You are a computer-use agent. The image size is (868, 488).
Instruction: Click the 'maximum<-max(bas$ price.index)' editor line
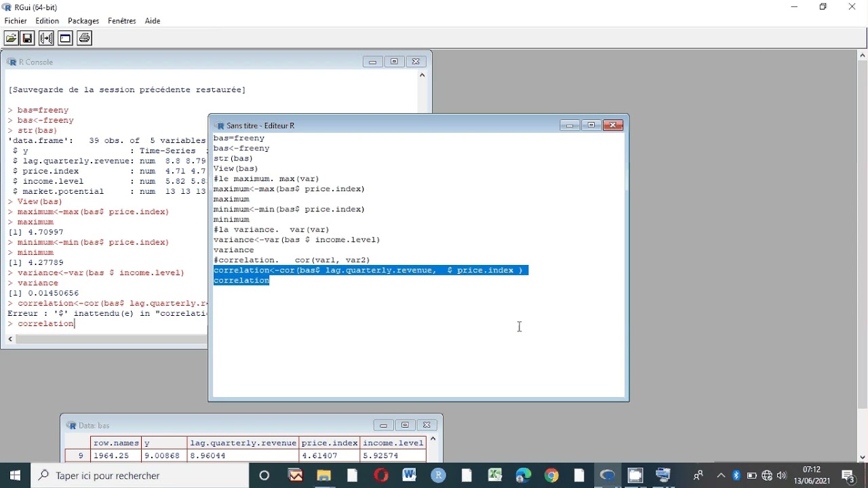click(289, 189)
